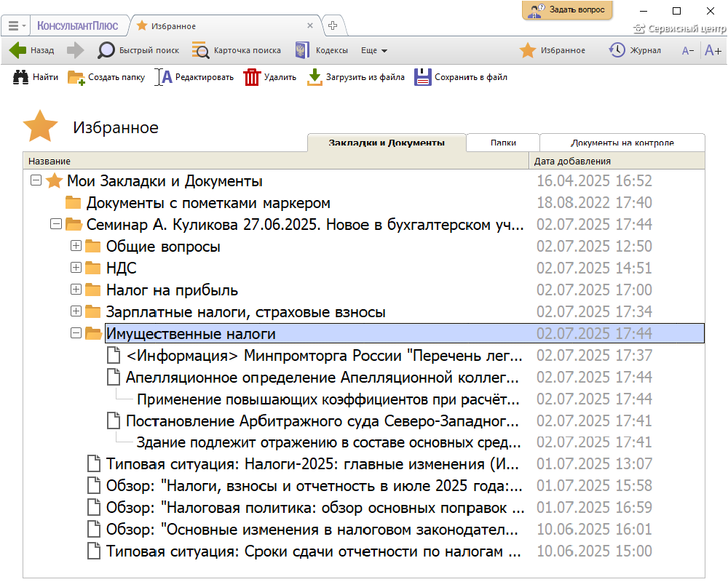
Task: Click the date 18.08.2022 17:40
Action: [x=594, y=203]
